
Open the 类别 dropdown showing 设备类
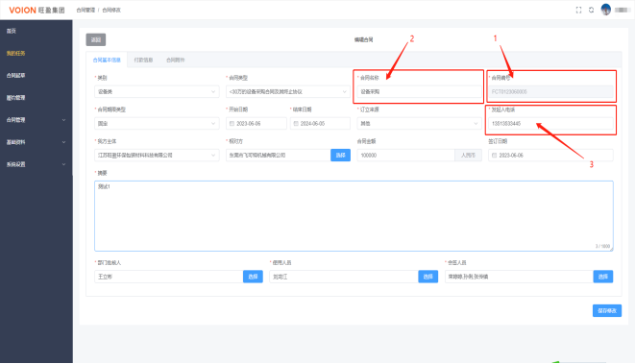coord(157,92)
